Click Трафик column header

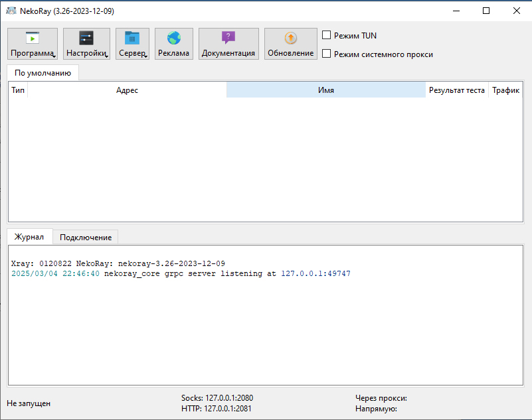click(505, 90)
